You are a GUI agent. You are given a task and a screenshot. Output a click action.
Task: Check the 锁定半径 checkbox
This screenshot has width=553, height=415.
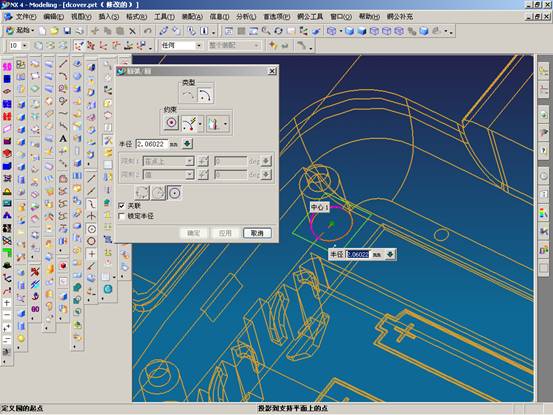122,216
